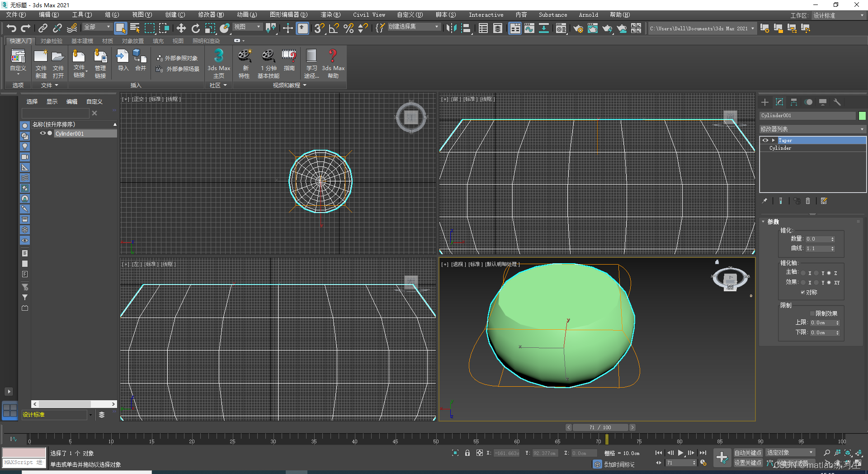Screen dimensions: 868x474
Task: Toggle visibility eye of the Taper modifier
Action: point(765,140)
